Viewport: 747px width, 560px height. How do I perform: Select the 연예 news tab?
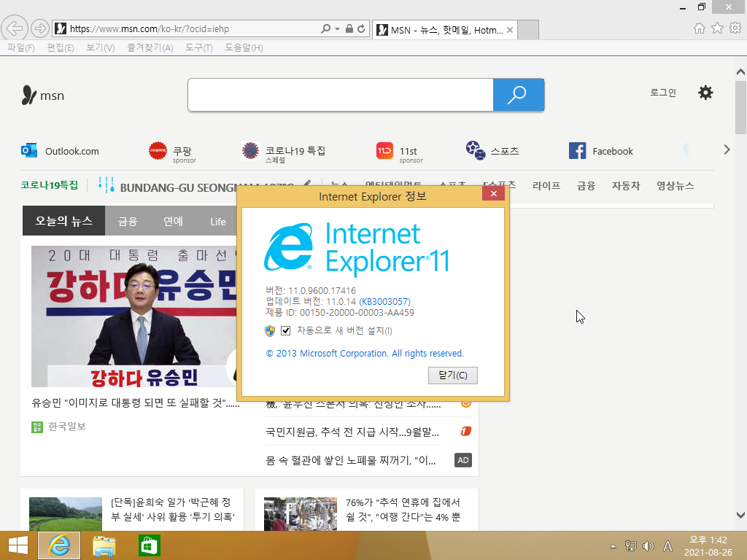[173, 221]
